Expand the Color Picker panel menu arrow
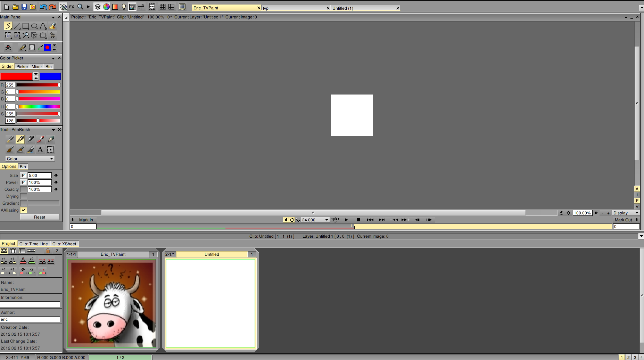 pos(53,58)
